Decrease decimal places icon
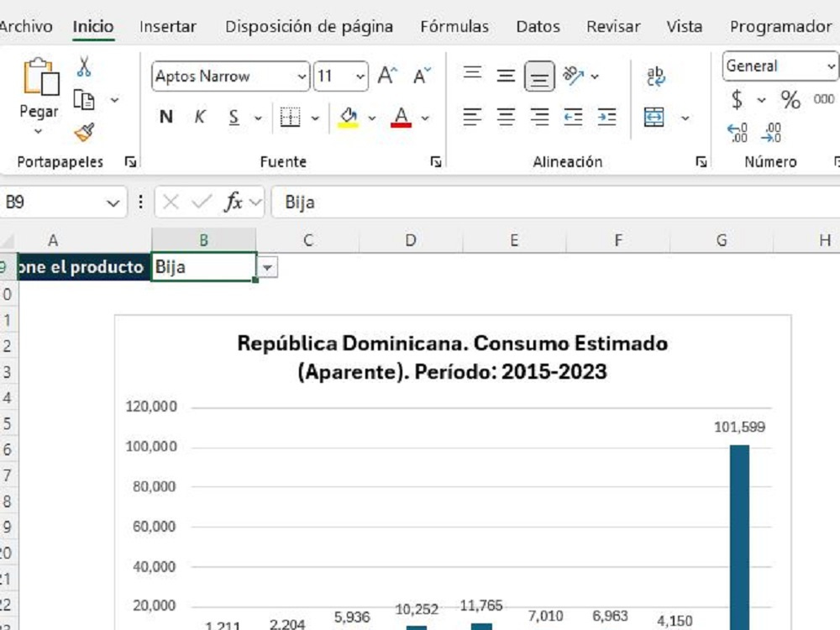The width and height of the screenshot is (840, 630). (x=771, y=133)
